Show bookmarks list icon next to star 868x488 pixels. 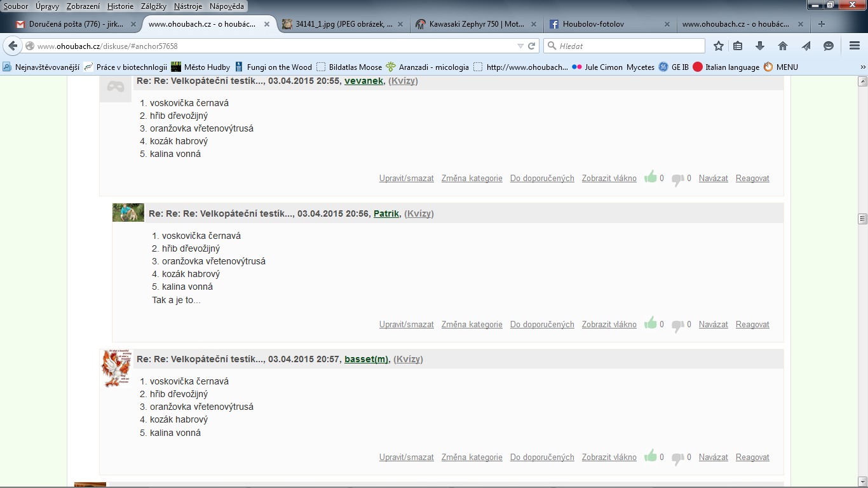(x=738, y=46)
